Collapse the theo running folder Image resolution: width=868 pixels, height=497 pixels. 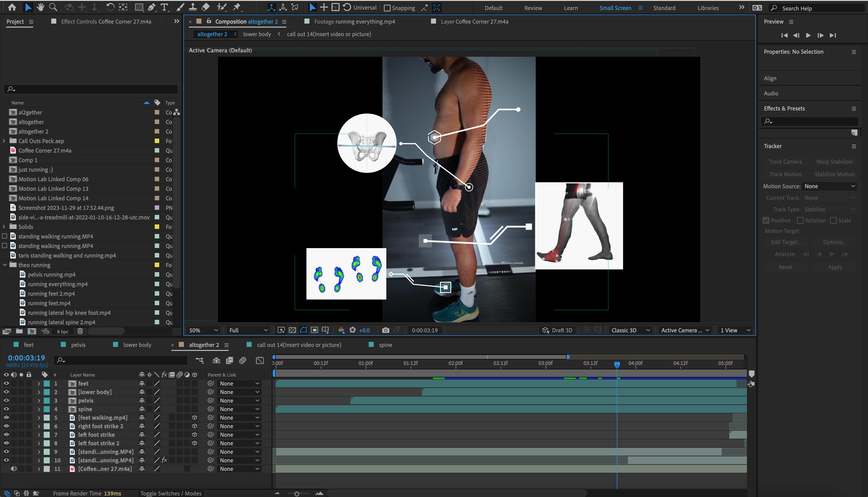click(x=5, y=265)
